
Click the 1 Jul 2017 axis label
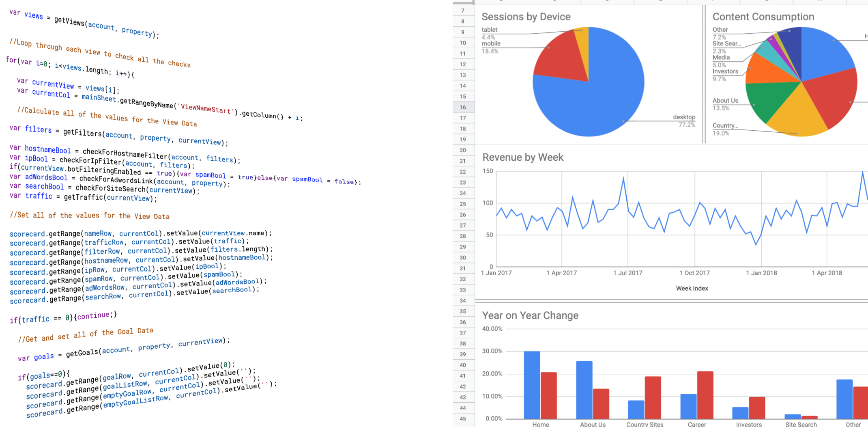click(x=628, y=273)
